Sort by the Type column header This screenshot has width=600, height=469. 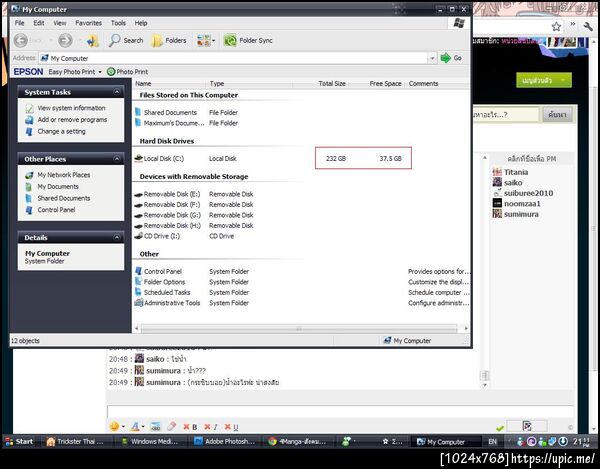tap(250, 83)
